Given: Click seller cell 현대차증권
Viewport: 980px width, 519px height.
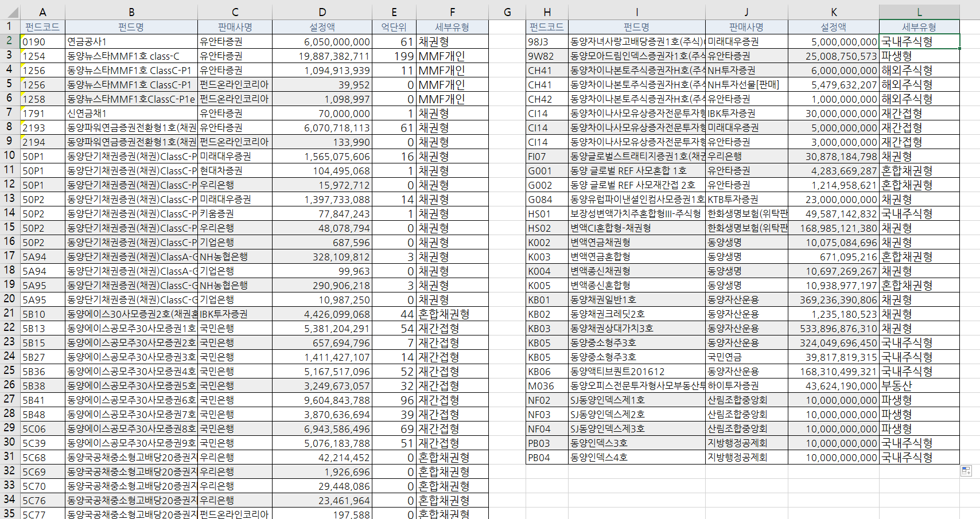Looking at the screenshot, I should (235, 170).
